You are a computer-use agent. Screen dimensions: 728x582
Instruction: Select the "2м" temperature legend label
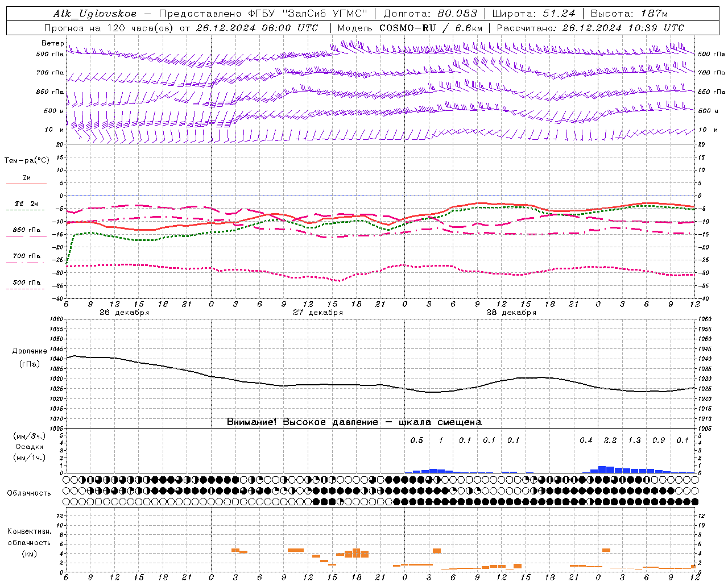(x=27, y=177)
